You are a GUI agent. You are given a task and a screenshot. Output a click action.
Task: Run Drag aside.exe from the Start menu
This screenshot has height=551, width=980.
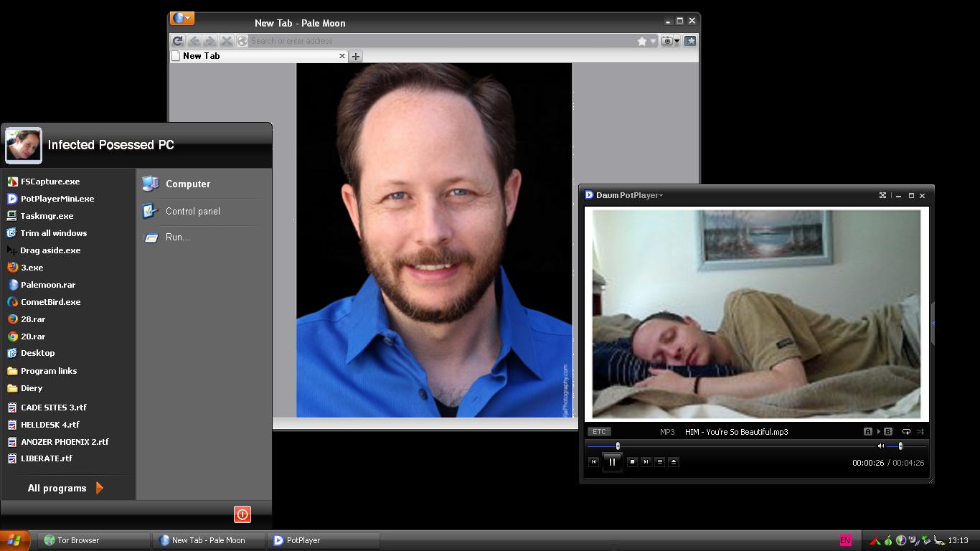pos(69,250)
